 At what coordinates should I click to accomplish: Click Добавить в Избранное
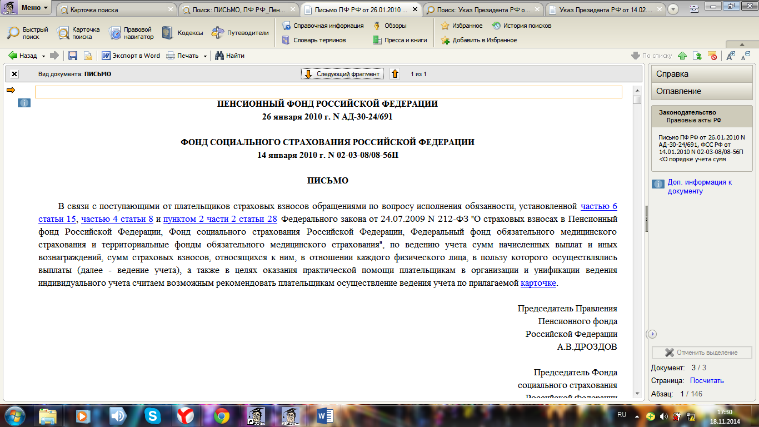click(x=479, y=40)
